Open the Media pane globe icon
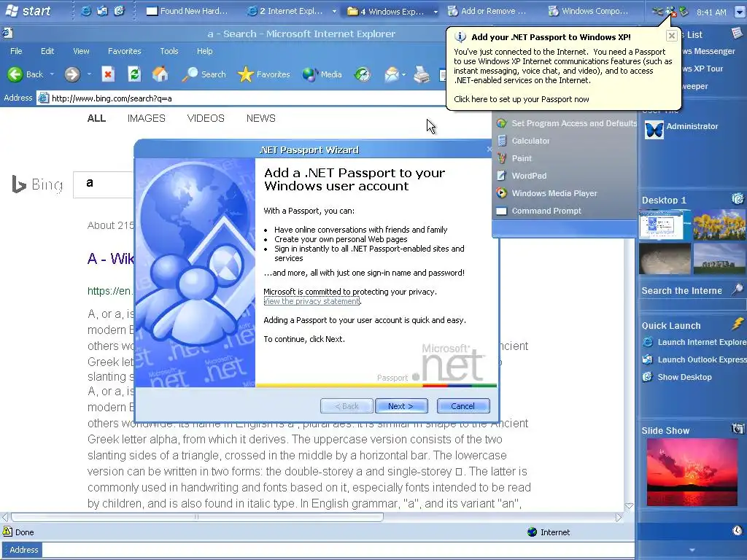This screenshot has height=560, width=747. point(309,74)
